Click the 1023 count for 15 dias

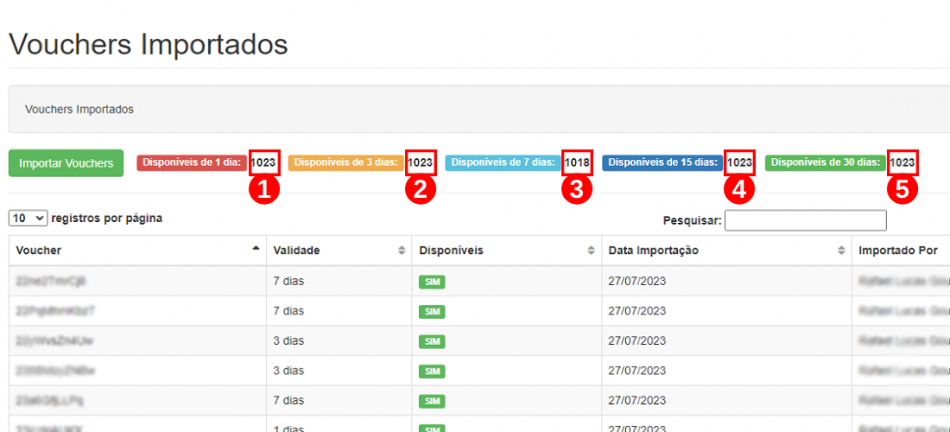point(740,162)
